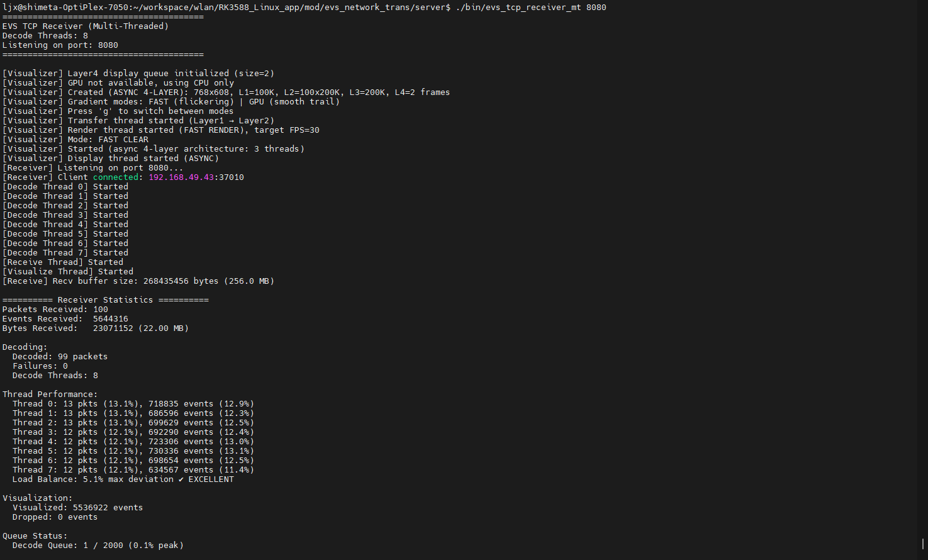Click the "GPU not available, using CPU only" message

[x=150, y=83]
